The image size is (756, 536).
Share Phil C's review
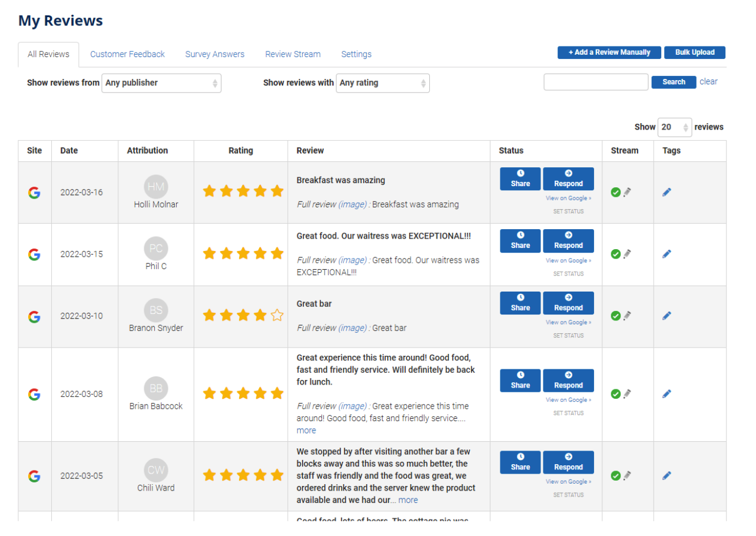(x=520, y=241)
